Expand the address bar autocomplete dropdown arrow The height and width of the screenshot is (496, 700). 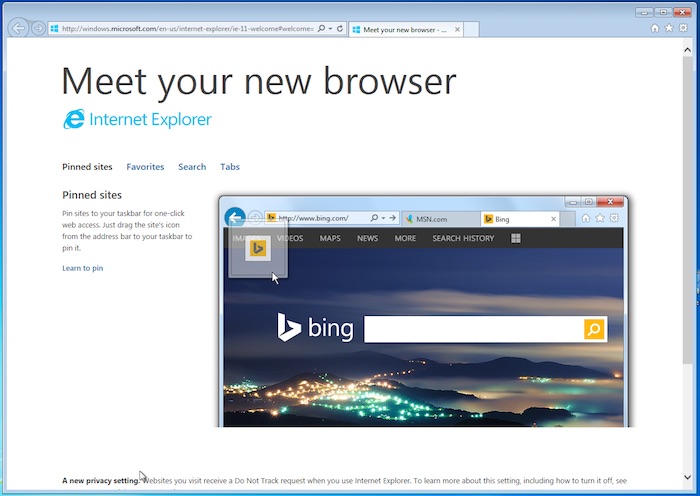click(330, 29)
